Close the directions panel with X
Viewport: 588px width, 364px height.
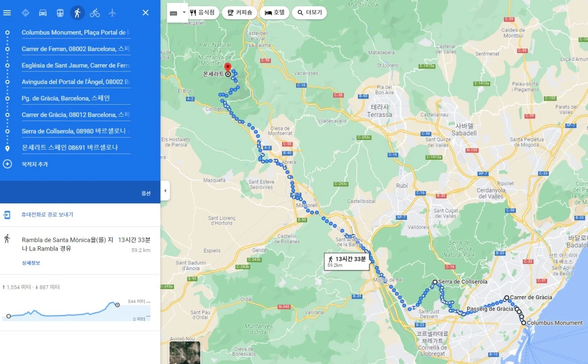click(146, 13)
